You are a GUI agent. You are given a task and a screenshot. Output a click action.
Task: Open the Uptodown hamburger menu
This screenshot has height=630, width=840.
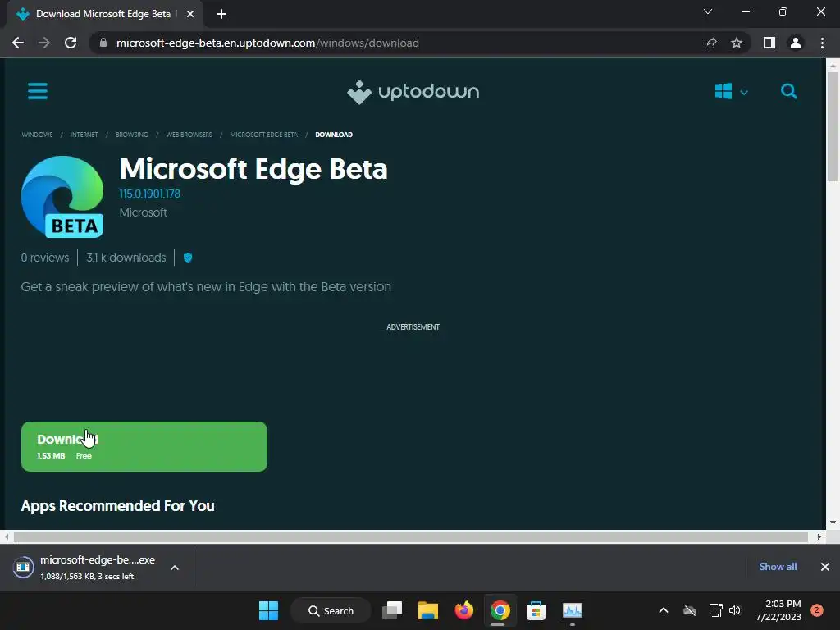coord(38,91)
